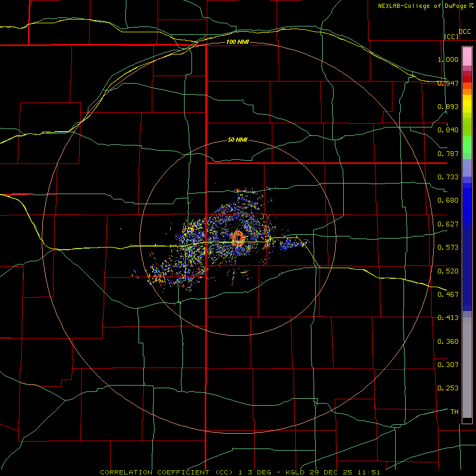This screenshot has height=476, width=476.
Task: Click the 0.733 legend value
Action: click(448, 177)
